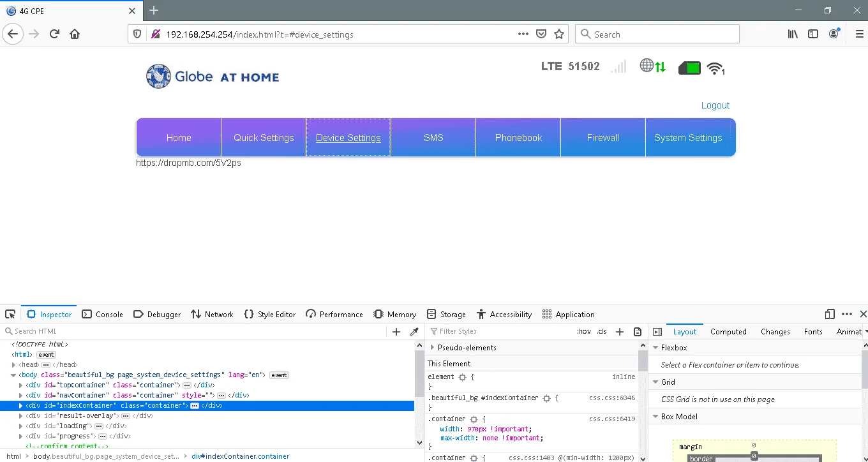Activate the element picker tool in DevTools

coord(10,314)
